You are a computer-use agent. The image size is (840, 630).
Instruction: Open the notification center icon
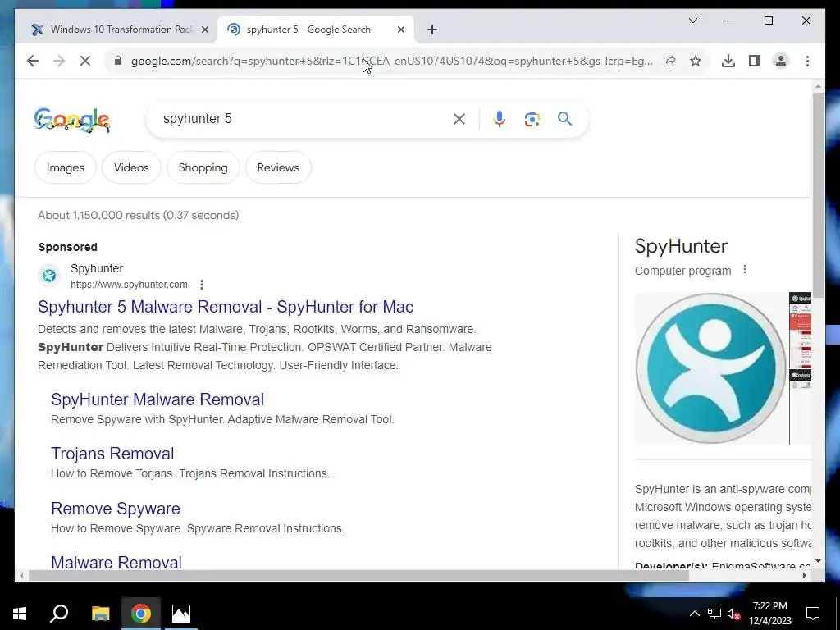click(x=813, y=614)
